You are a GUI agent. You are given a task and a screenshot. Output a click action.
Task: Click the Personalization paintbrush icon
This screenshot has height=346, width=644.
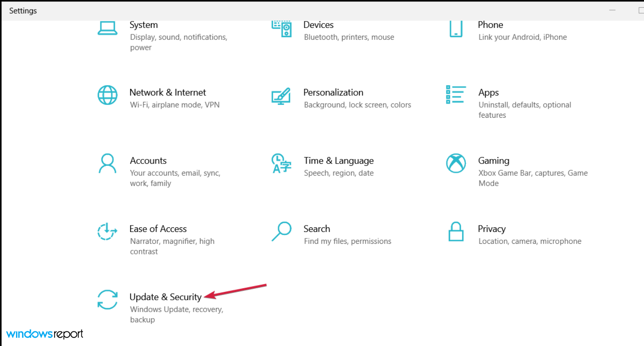click(281, 95)
